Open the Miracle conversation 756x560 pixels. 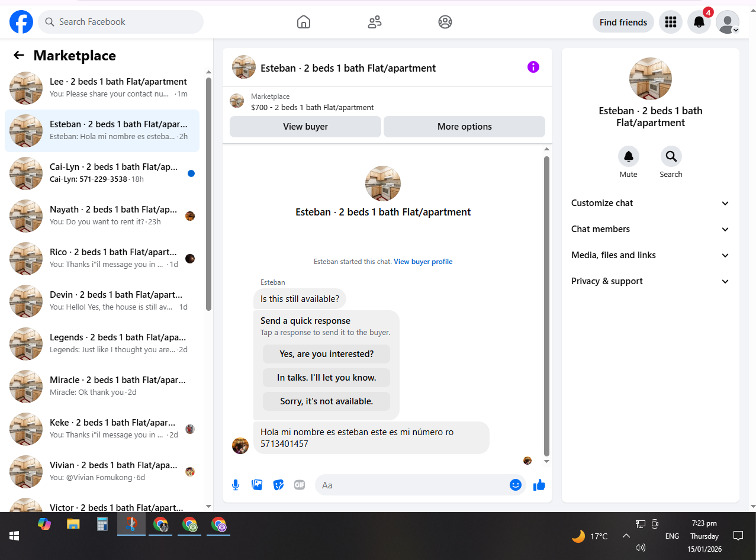coord(102,387)
